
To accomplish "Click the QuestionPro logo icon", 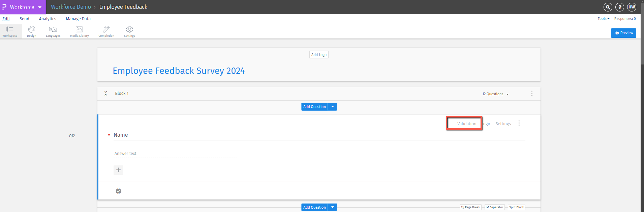I will [x=4, y=7].
